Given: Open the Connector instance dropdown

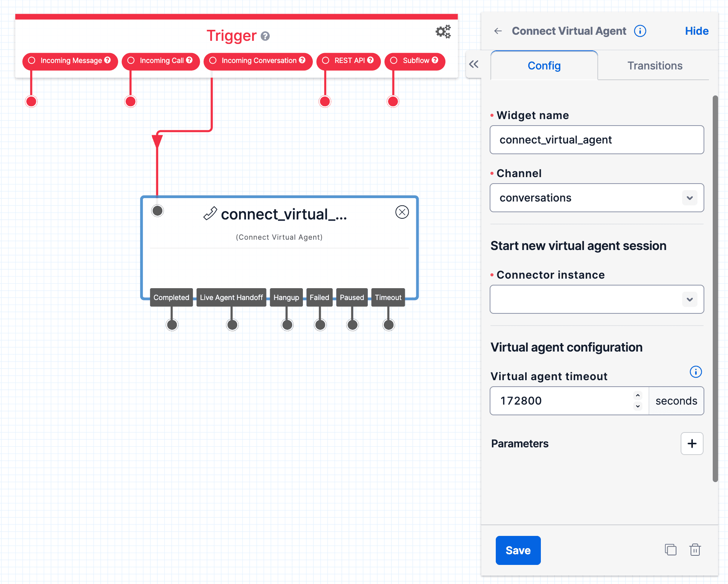Looking at the screenshot, I should pyautogui.click(x=689, y=299).
